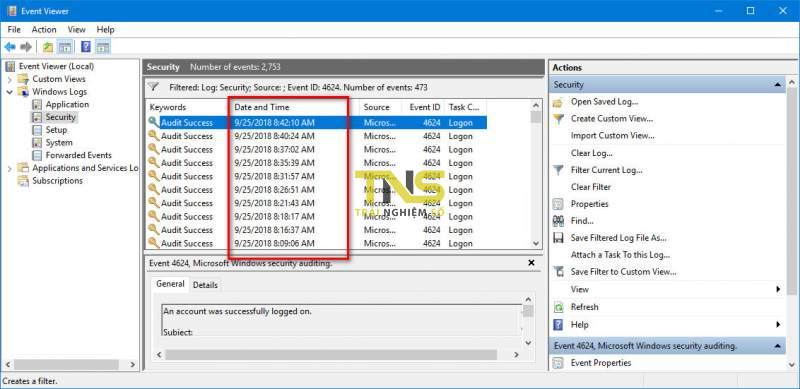Click the console tree horizontal scrollbar
Viewport: 800px width, 389px height.
pos(66,364)
